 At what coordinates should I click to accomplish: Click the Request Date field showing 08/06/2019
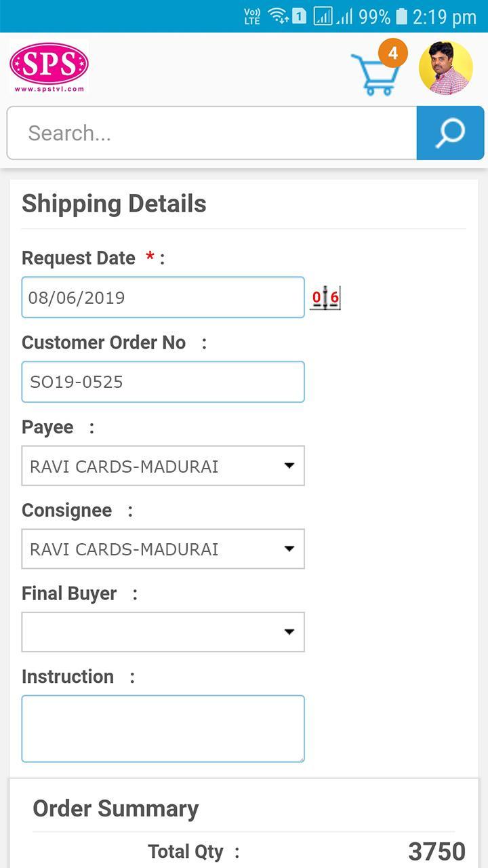click(163, 297)
